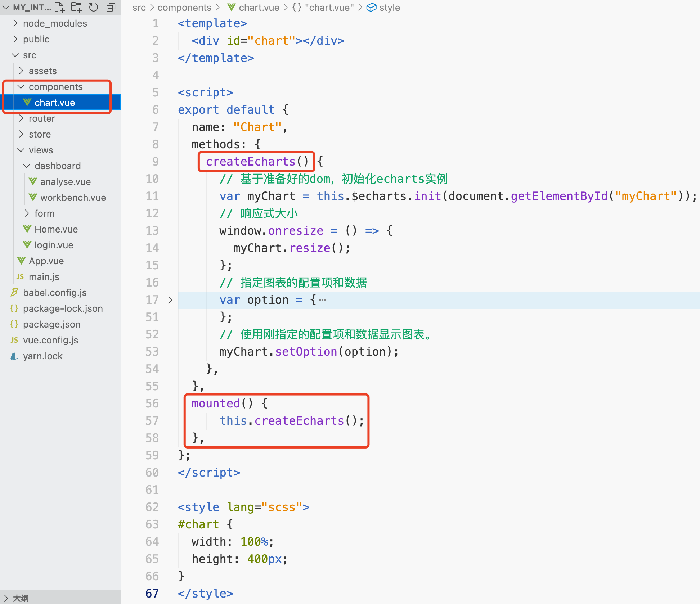Screen dimensions: 700x604
Task: Collapse the src folder
Action: (15, 55)
